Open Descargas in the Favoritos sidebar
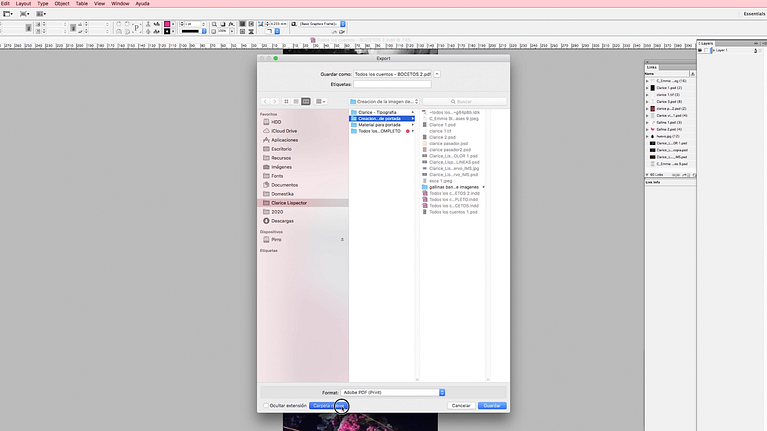The image size is (767, 431). (x=282, y=221)
